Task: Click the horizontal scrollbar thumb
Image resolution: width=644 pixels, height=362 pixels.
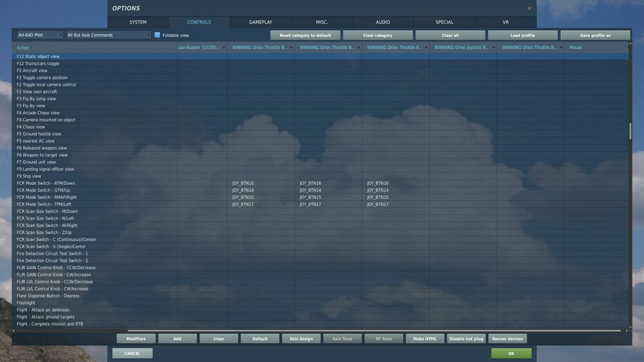Action: point(374,330)
